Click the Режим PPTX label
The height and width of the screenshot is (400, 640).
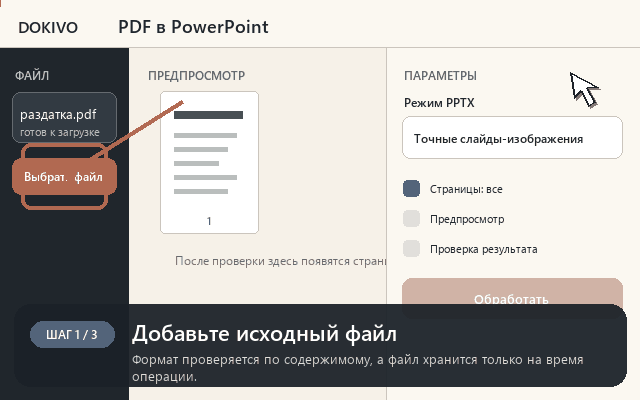(x=439, y=102)
